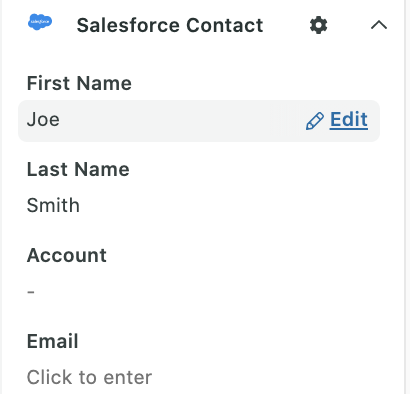Screen dimensions: 410x394
Task: Click the Email field label
Action: [53, 341]
